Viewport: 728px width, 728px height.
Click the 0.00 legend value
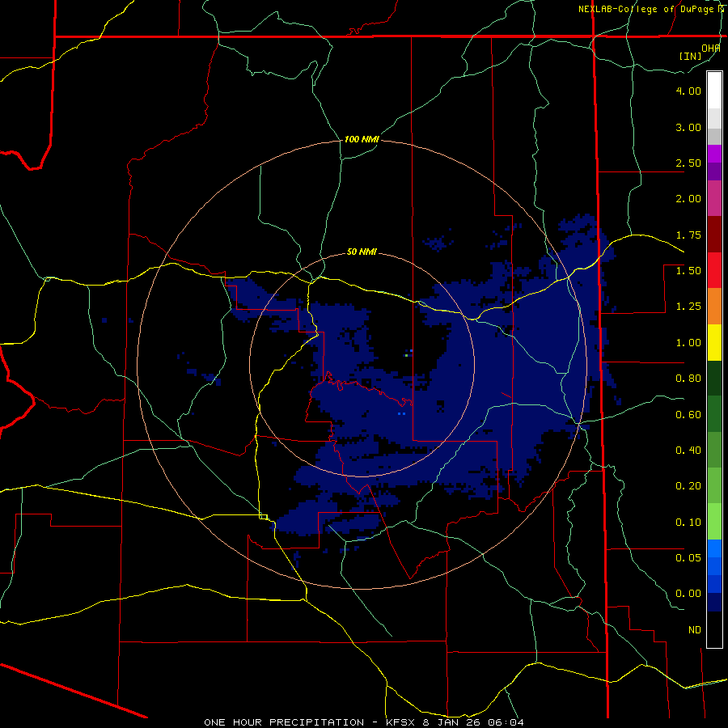coord(688,594)
